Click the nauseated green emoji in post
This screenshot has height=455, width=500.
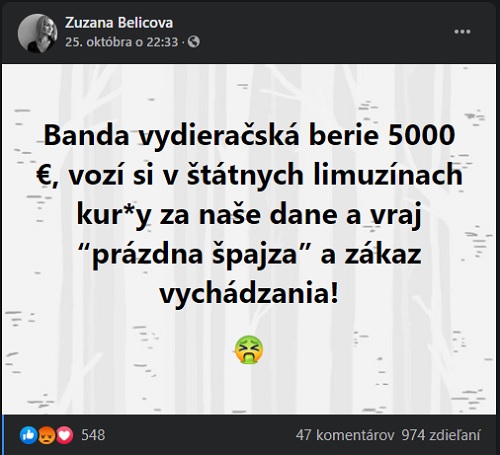(249, 350)
